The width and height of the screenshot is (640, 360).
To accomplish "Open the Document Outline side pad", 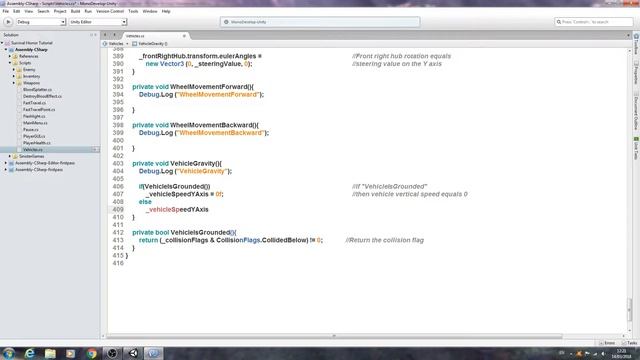I will pos(636,112).
